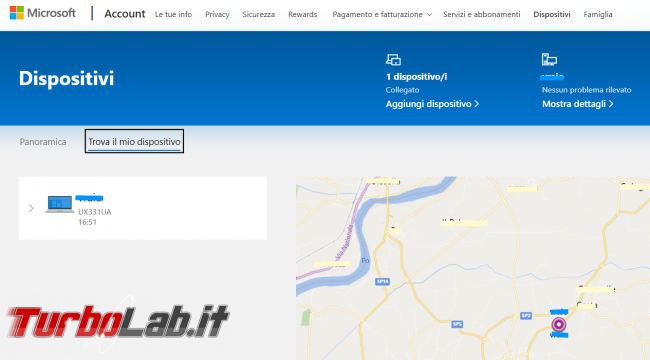Click the UX331UA model text
The width and height of the screenshot is (650, 360).
[95, 212]
